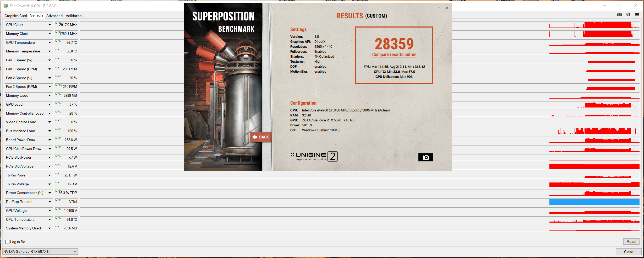The height and width of the screenshot is (258, 644).
Task: Go BACK in Superposition Benchmark
Action: (261, 137)
